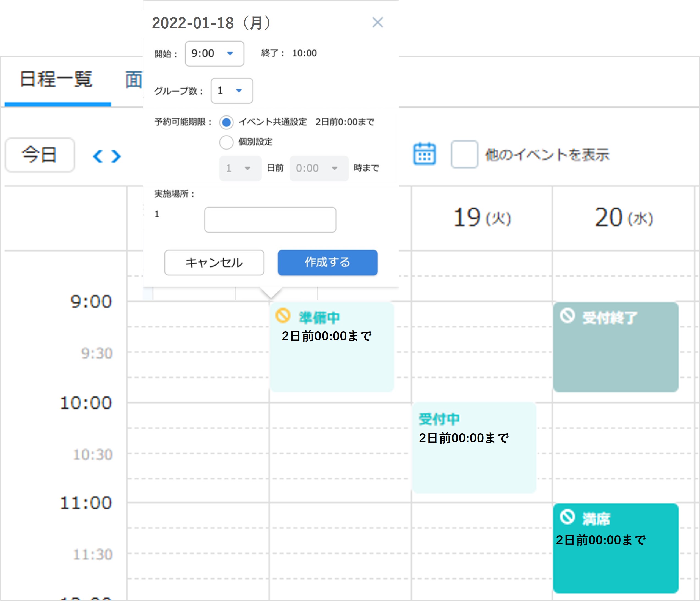Open the 満席 event on day 20
700x601 pixels.
pyautogui.click(x=616, y=548)
